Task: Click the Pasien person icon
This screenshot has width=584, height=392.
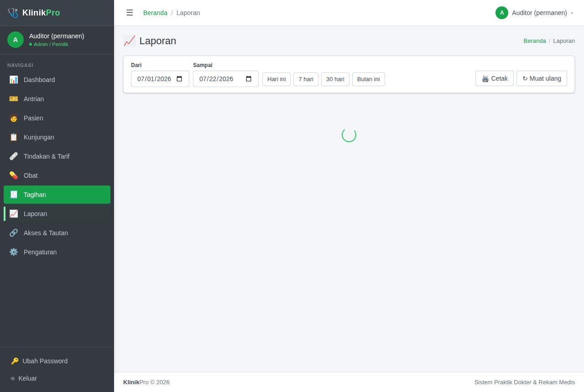Action: pyautogui.click(x=14, y=118)
